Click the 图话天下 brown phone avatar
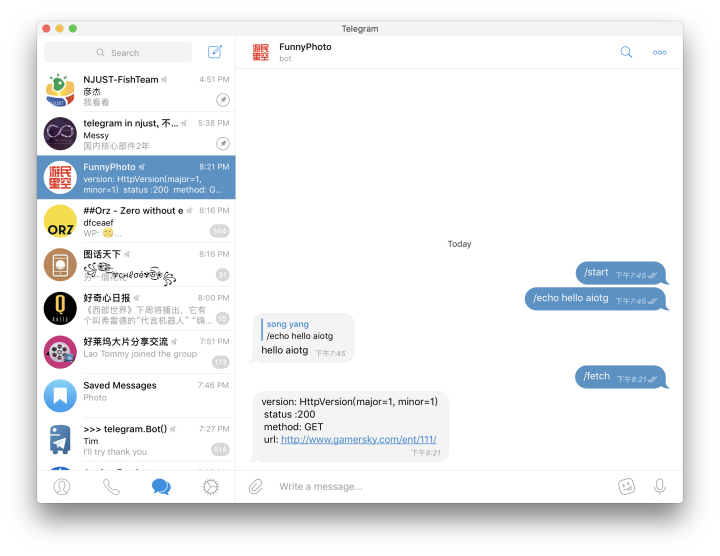Image resolution: width=720 pixels, height=556 pixels. click(60, 265)
